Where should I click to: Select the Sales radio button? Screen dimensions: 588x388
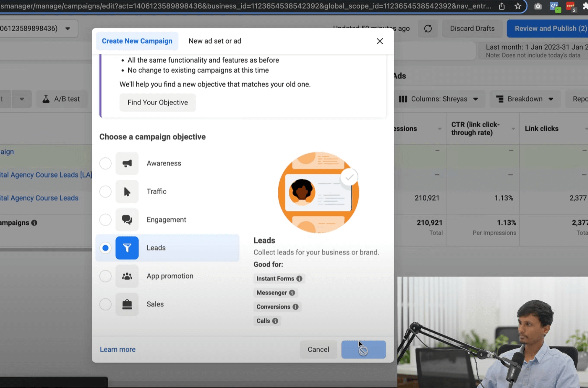click(105, 304)
